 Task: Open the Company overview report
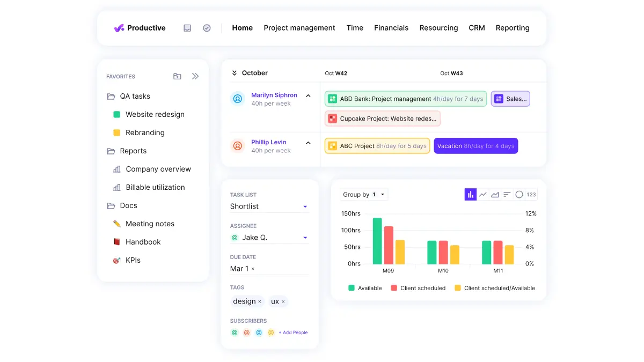[158, 169]
